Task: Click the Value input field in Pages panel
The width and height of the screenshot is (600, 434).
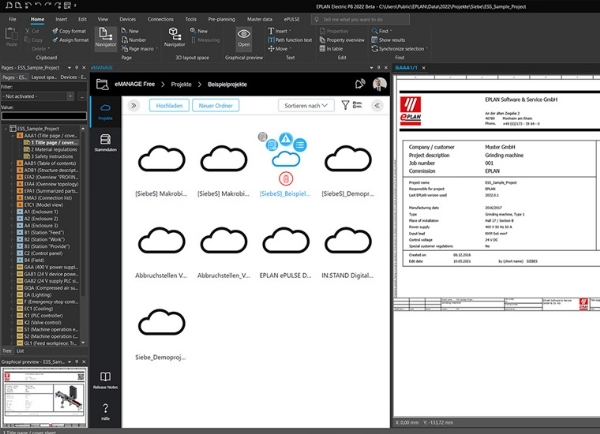Action: 44,116
